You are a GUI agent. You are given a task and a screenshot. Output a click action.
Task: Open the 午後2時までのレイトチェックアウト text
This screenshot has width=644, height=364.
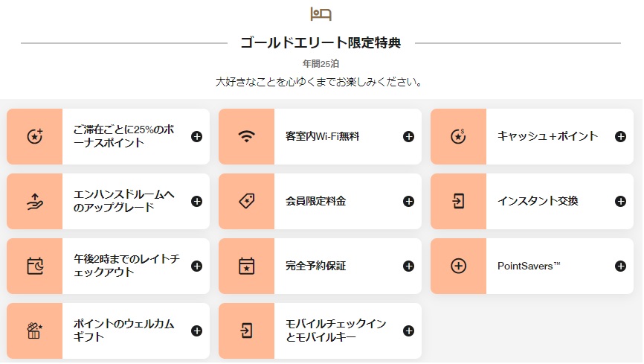pos(126,266)
